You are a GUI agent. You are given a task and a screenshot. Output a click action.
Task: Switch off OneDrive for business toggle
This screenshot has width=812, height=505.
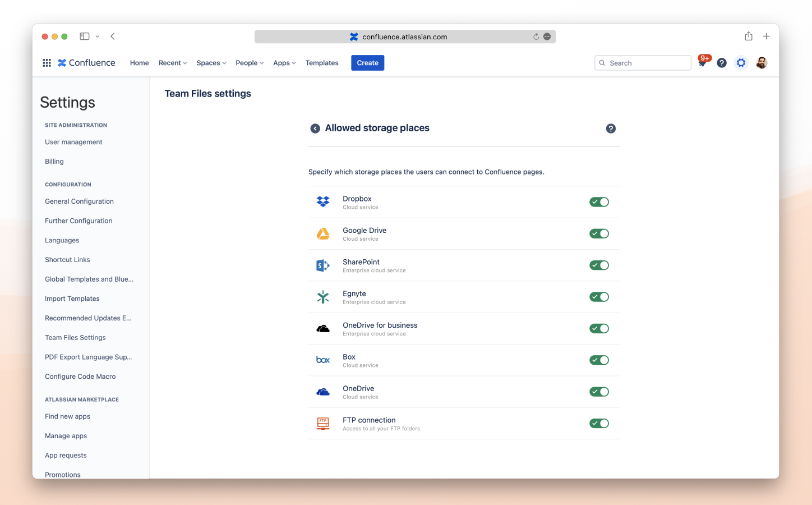[599, 329]
